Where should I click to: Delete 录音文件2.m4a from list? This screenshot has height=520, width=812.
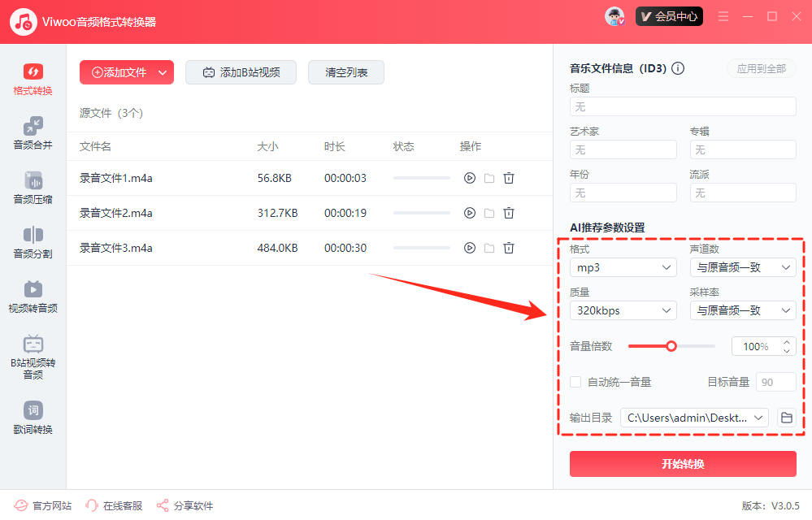point(509,213)
